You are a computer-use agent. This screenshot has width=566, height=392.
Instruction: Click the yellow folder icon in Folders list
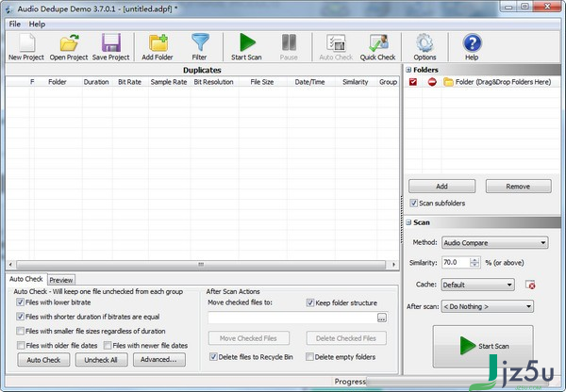448,82
